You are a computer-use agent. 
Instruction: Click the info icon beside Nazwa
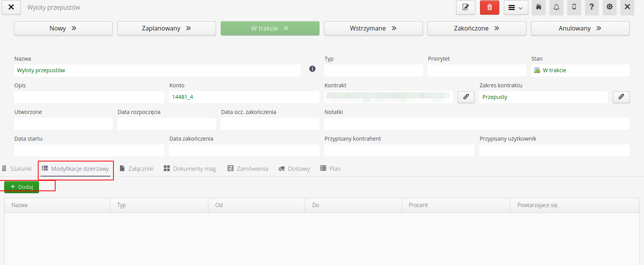point(312,69)
